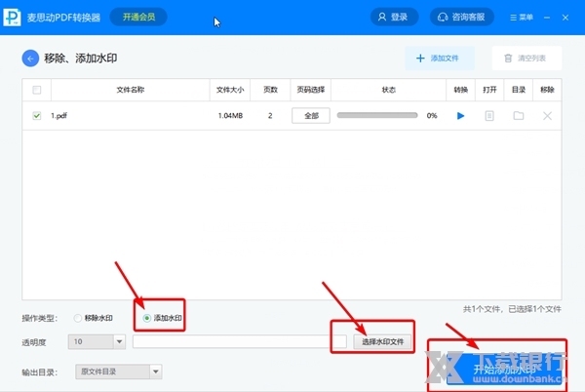
Task: Select the 添加水印 radio button
Action: tap(162, 318)
